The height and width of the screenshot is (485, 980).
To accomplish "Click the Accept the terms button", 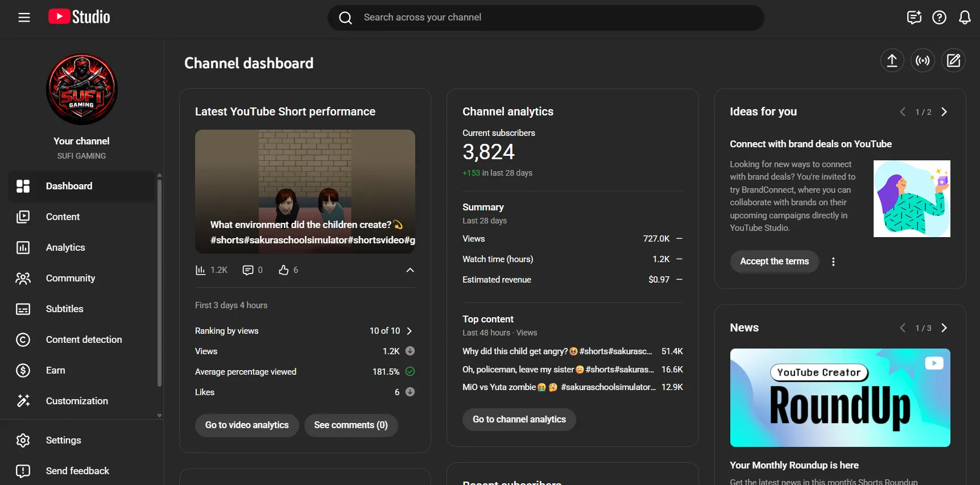I will (x=774, y=262).
